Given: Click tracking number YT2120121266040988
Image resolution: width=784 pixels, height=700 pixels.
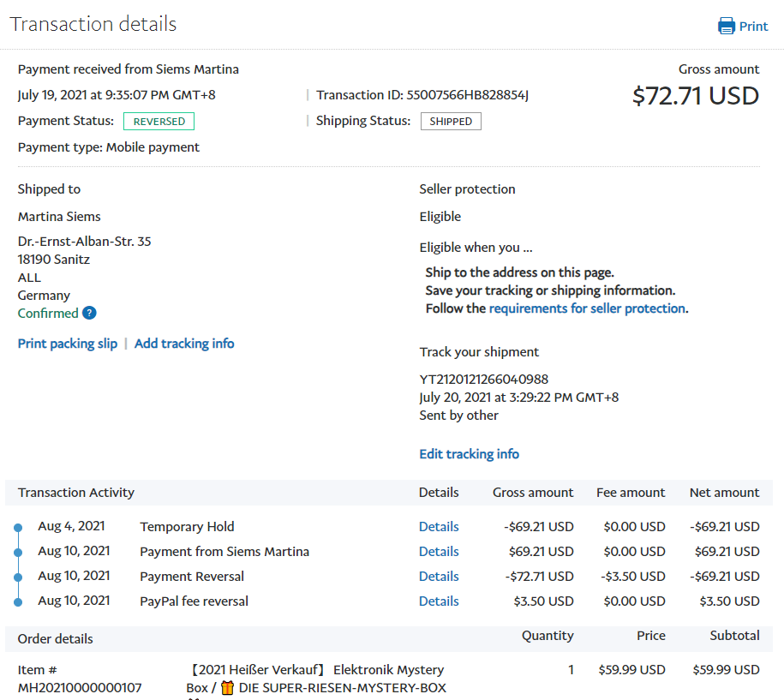Looking at the screenshot, I should [483, 379].
